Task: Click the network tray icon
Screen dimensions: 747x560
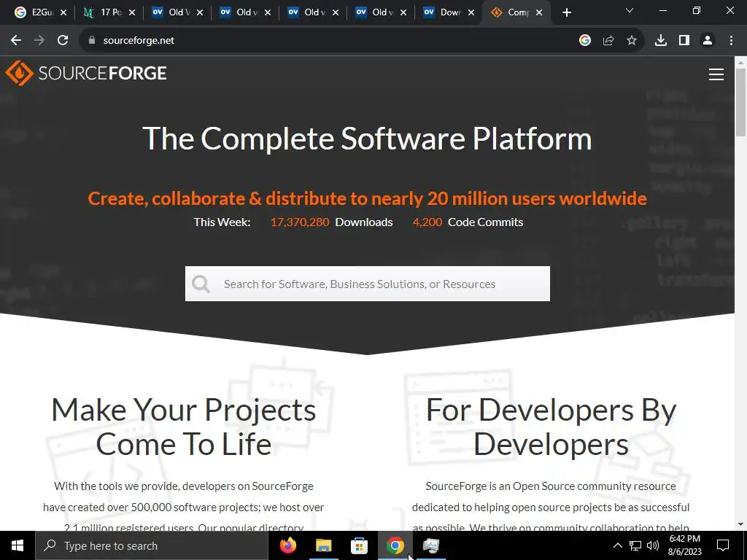Action: (x=635, y=545)
